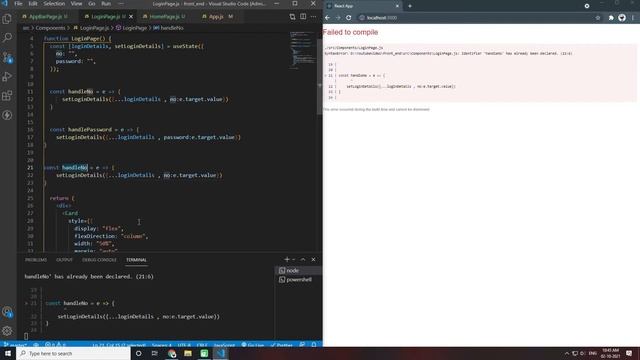Screen dimensions: 640x360
Task: Go back in the Chrome browser
Action: point(327,18)
